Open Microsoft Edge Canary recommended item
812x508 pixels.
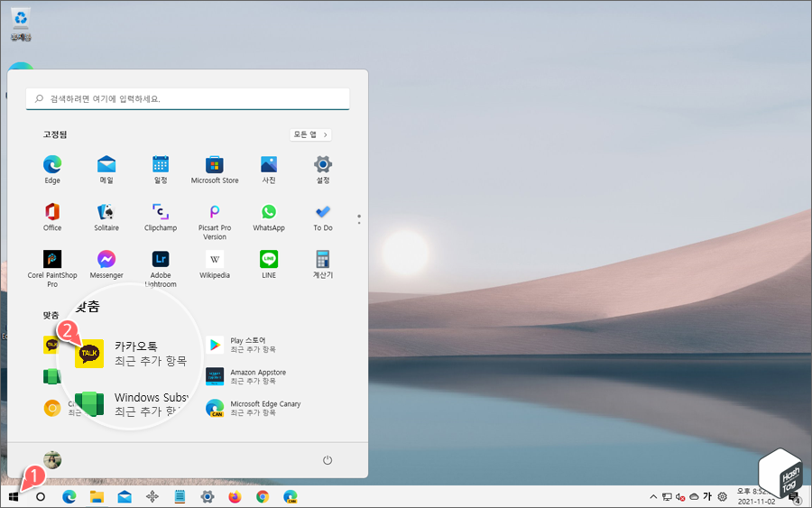[x=254, y=408]
